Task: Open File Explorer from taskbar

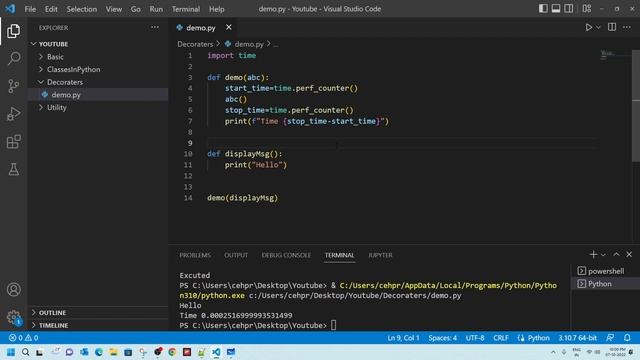Action: pyautogui.click(x=113, y=352)
